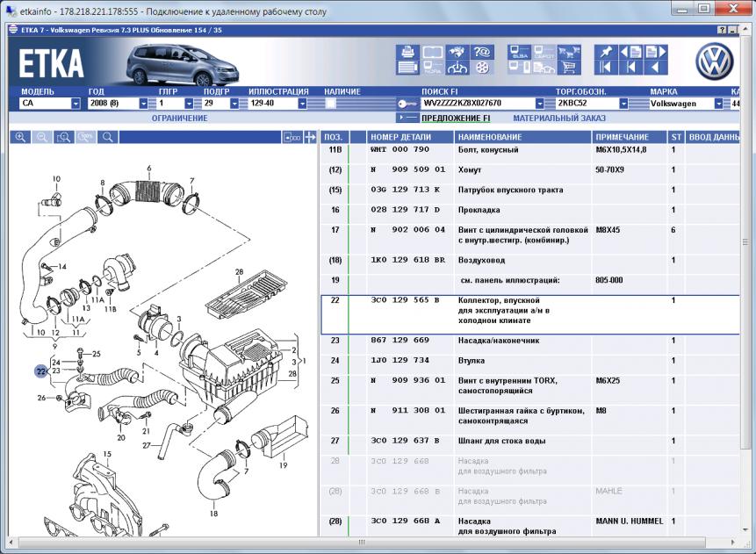Click inside the VIN field WV2ZZZ2KZ8X027670
The width and height of the screenshot is (756, 554).
(478, 104)
